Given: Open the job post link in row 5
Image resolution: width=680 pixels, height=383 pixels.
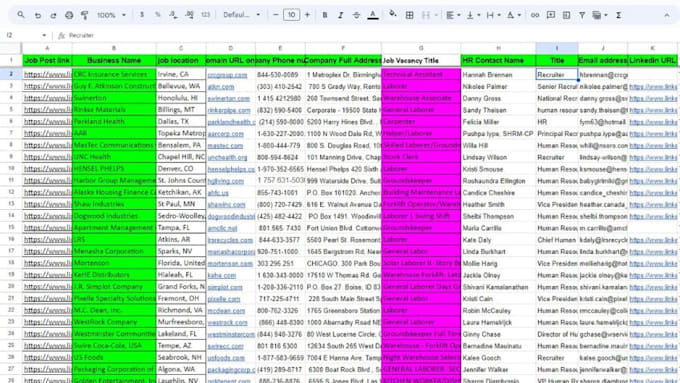Looking at the screenshot, I should 48,110.
